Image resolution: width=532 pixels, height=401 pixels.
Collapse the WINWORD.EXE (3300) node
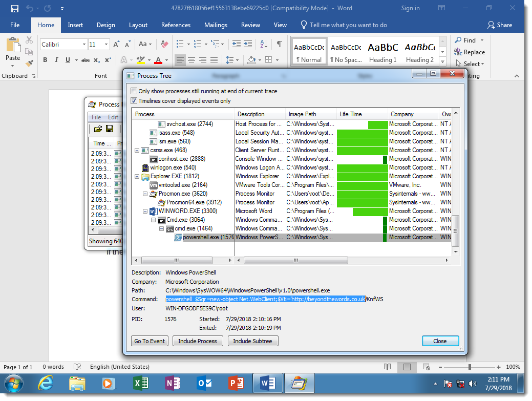[145, 211]
